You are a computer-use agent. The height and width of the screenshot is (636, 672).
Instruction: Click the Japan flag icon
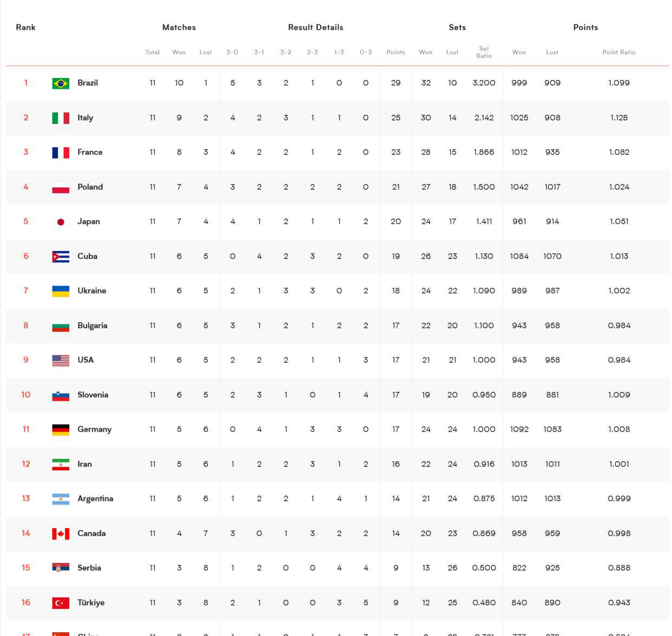(61, 222)
